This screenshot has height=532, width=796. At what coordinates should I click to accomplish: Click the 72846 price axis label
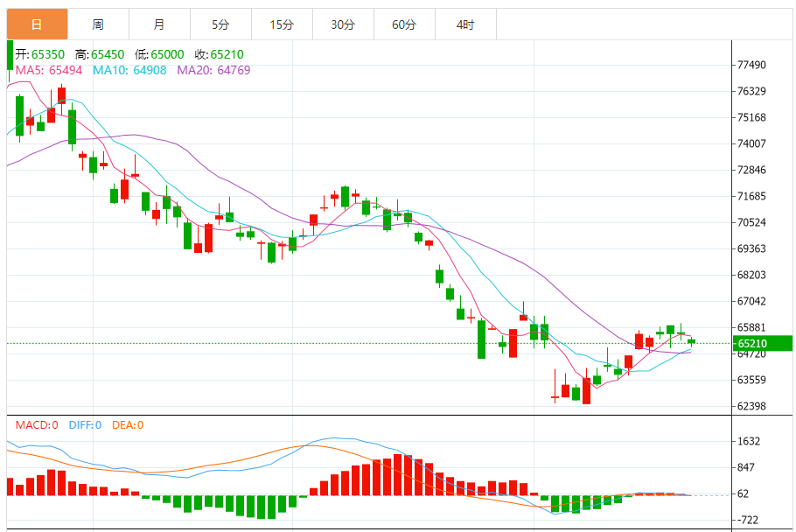point(751,170)
